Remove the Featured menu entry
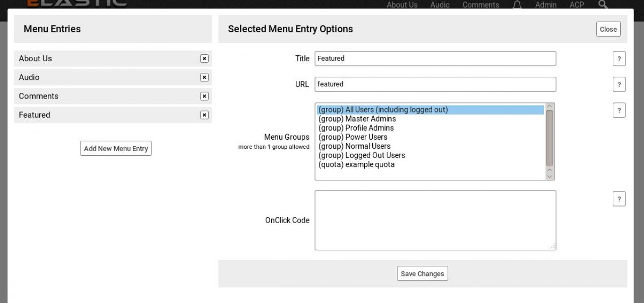The image size is (644, 303). pyautogui.click(x=204, y=115)
